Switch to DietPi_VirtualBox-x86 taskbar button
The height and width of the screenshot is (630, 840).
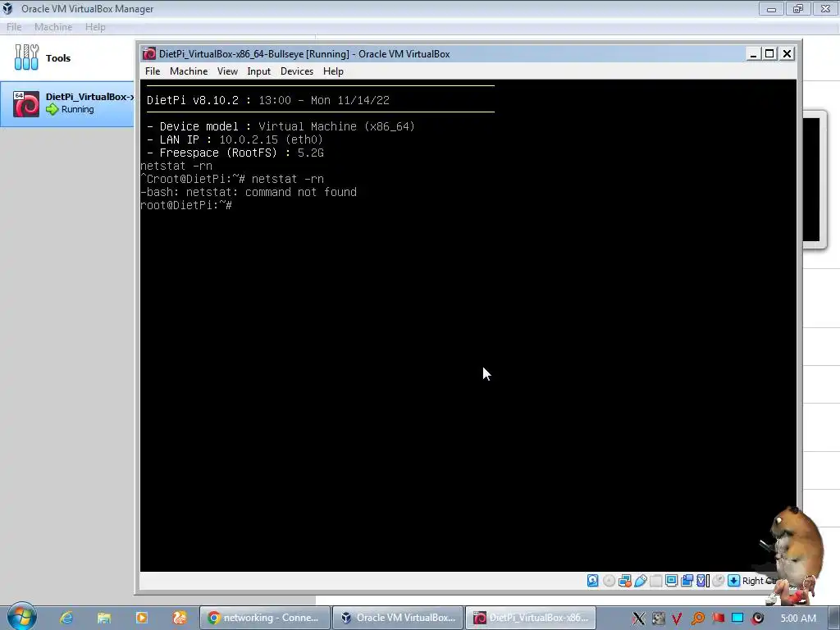[531, 618]
